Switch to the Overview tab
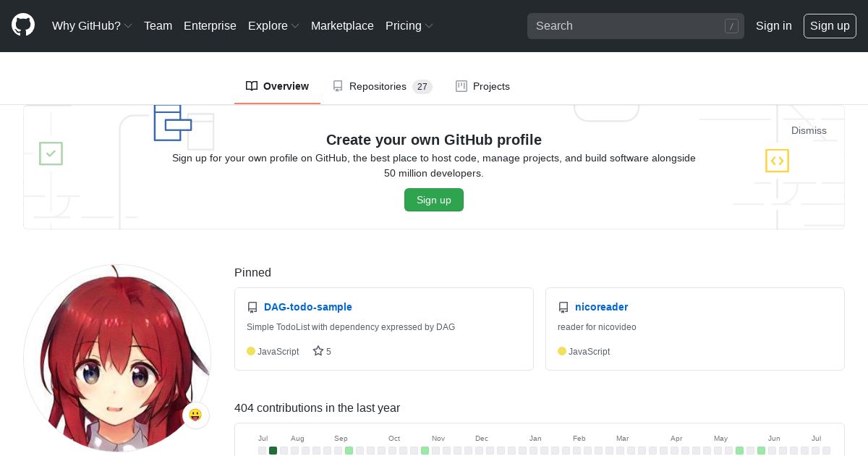The width and height of the screenshot is (868, 456). (x=277, y=86)
